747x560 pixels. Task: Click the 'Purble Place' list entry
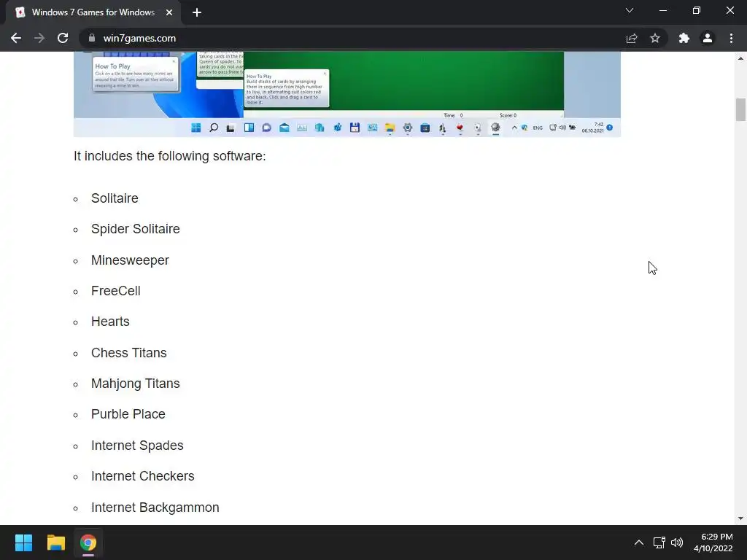(128, 414)
